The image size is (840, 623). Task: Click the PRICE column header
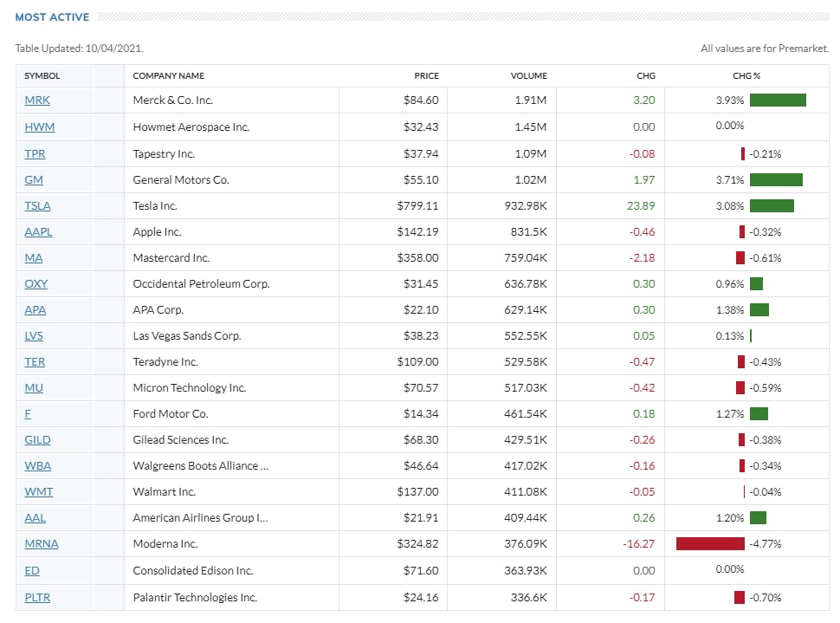pos(426,76)
